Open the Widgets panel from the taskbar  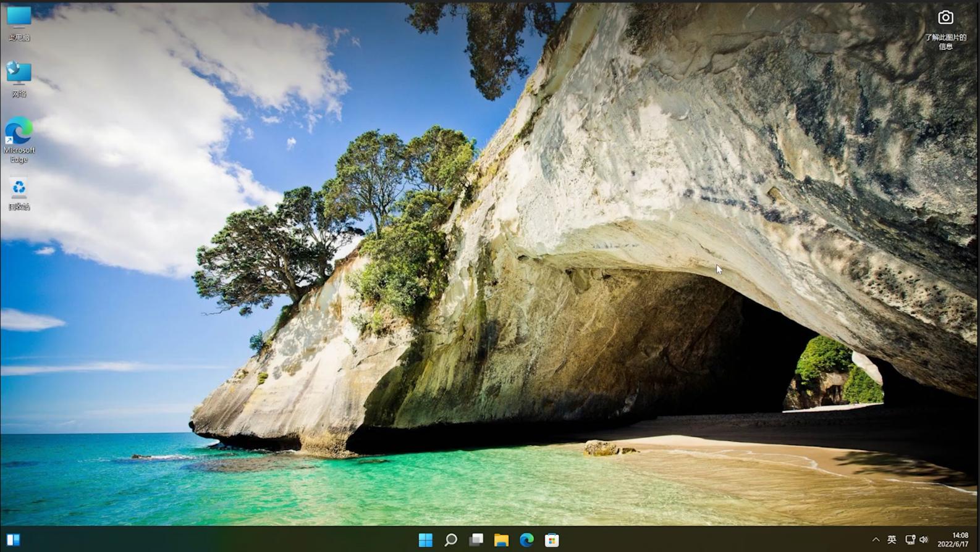pyautogui.click(x=13, y=540)
